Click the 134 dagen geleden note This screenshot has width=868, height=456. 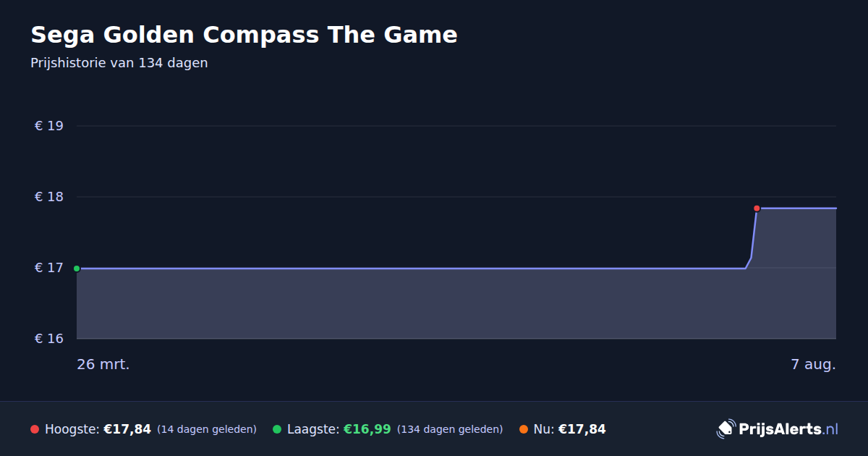click(x=450, y=429)
